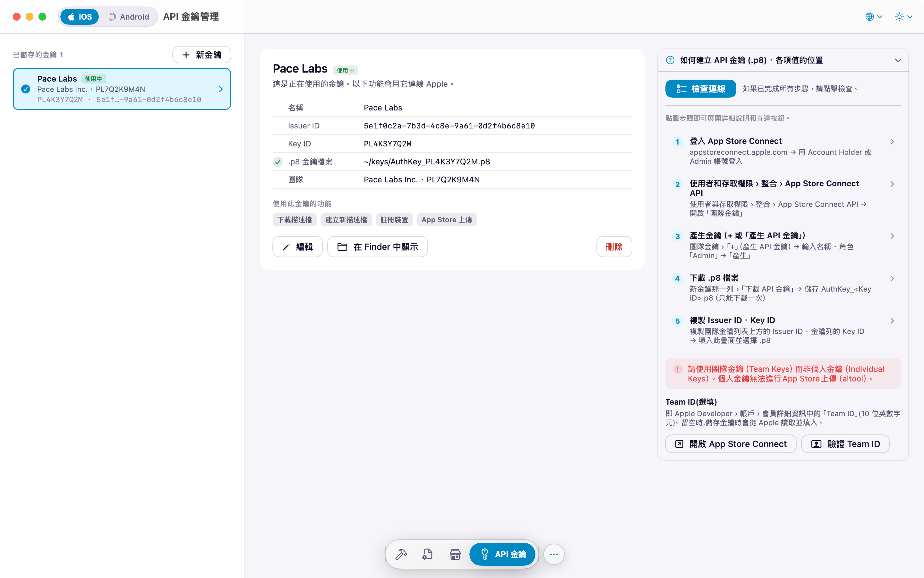Switch to the Android platform tab
Viewport: 924px width, 578px height.
tap(129, 17)
